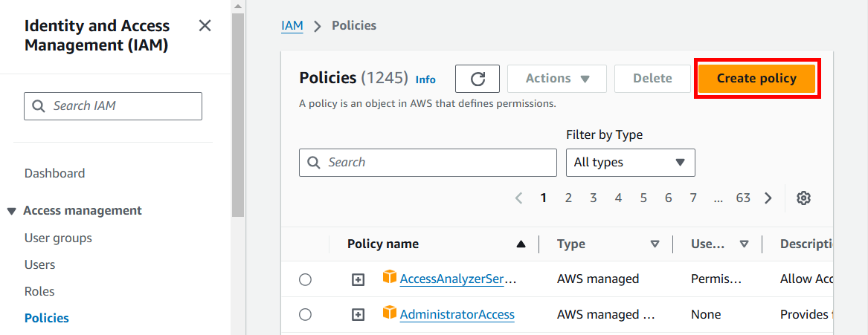
Task: Open table preferences gear icon
Action: pos(803,198)
